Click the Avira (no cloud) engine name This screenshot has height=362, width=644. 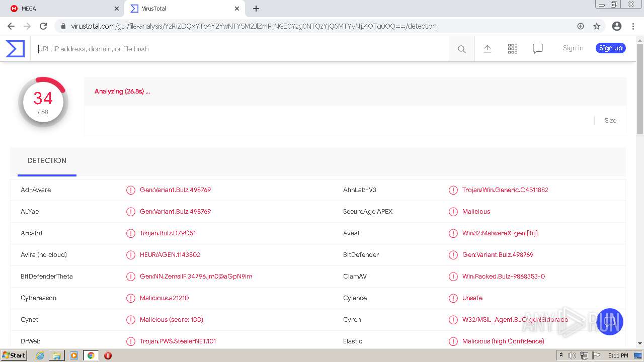(x=44, y=255)
